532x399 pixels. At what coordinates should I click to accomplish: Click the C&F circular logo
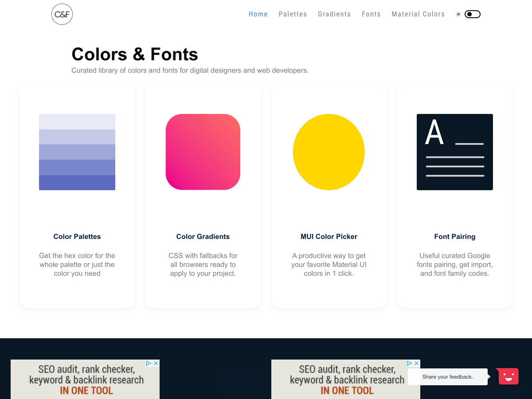point(62,14)
